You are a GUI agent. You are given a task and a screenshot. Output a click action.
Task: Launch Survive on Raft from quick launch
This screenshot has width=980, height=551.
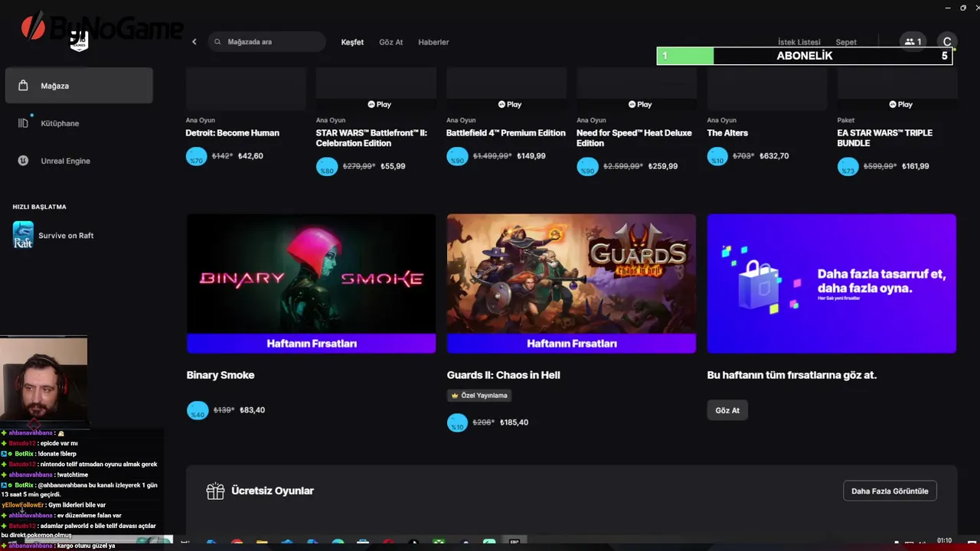click(x=66, y=236)
